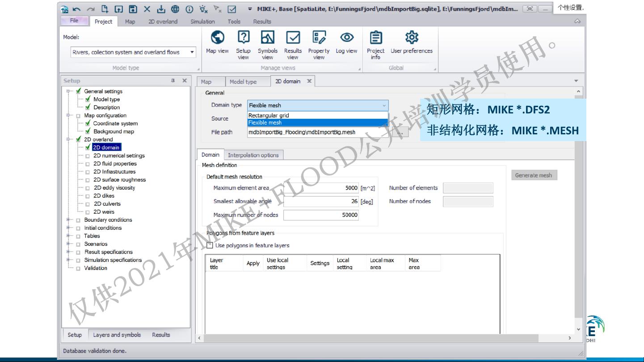Image resolution: width=644 pixels, height=362 pixels.
Task: Expand the Initial conditions tree node
Action: coord(69,228)
